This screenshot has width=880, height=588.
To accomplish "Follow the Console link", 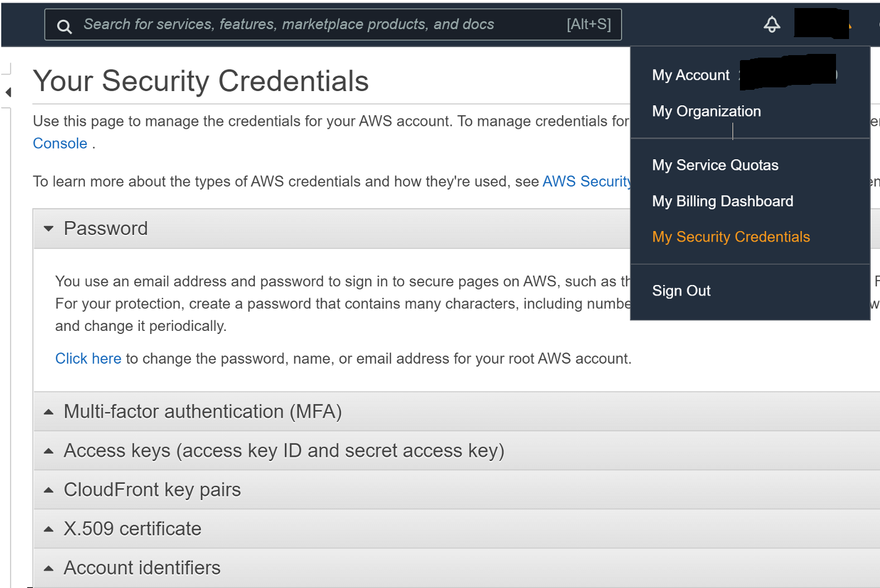I will click(60, 143).
